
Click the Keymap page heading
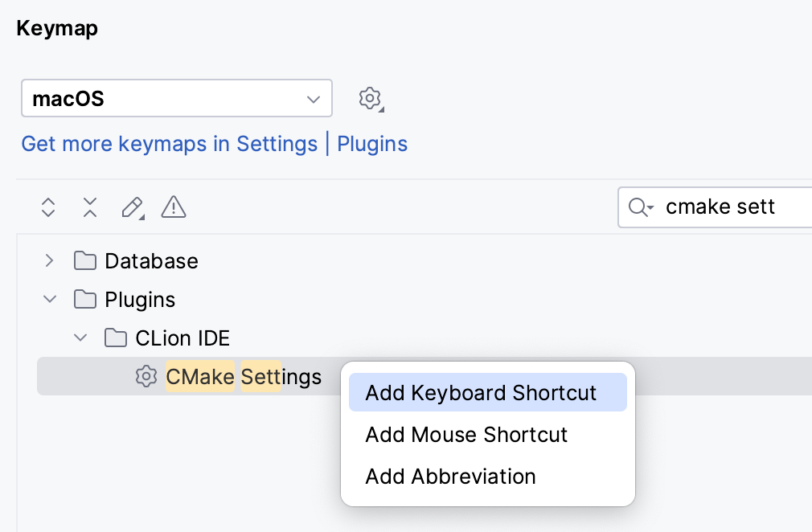[56, 28]
